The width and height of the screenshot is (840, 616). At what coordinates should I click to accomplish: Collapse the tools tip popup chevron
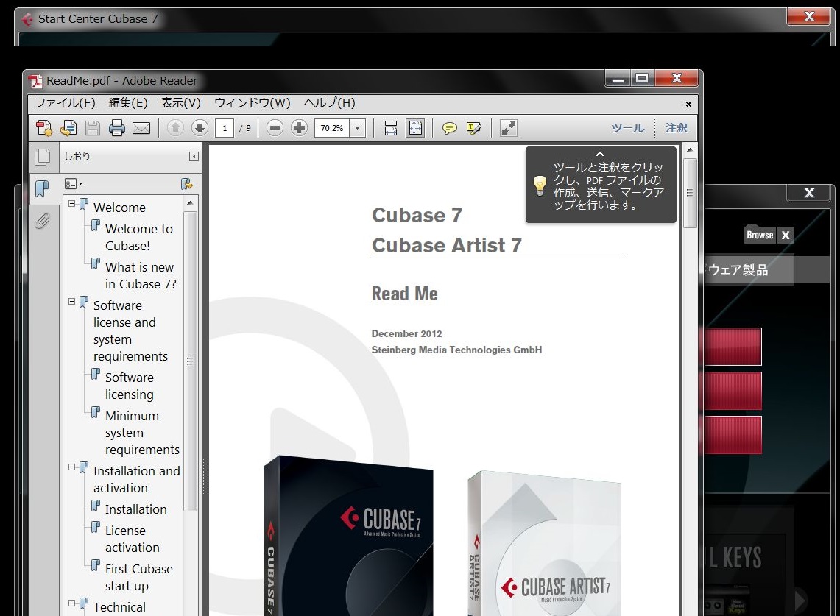(600, 154)
